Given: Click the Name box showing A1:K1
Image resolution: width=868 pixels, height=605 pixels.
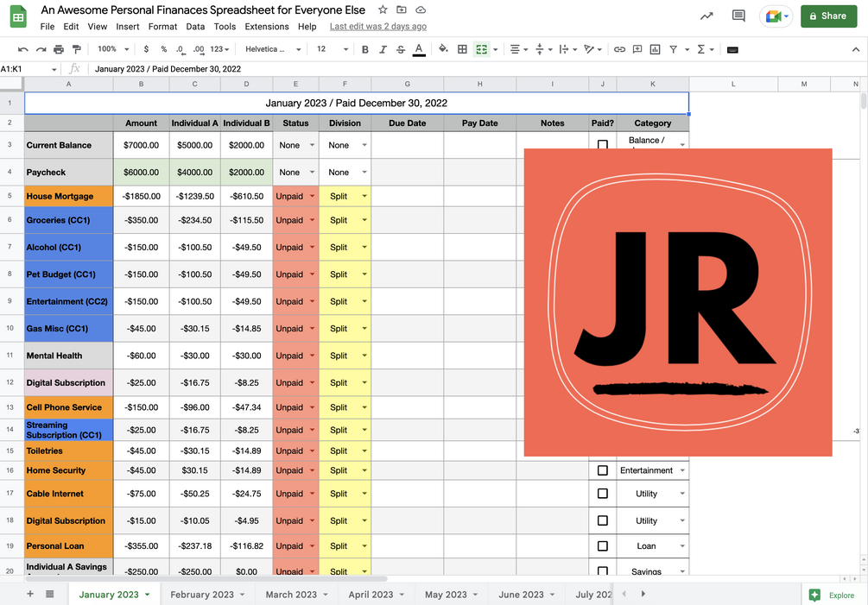Looking at the screenshot, I should [29, 69].
